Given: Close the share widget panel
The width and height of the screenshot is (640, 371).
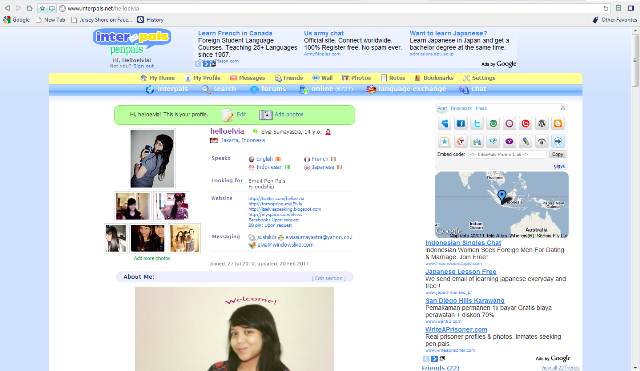Looking at the screenshot, I should click(x=563, y=108).
